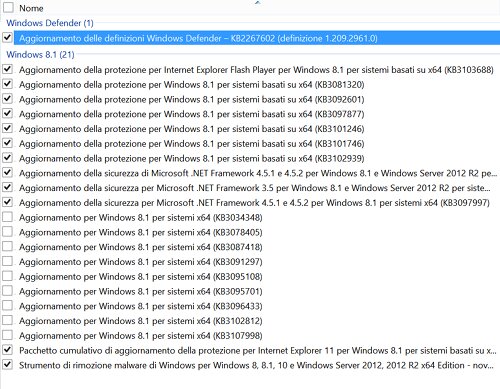The height and width of the screenshot is (389, 500).
Task: Toggle the select-all checkbox beside Nome
Action: [8, 7]
